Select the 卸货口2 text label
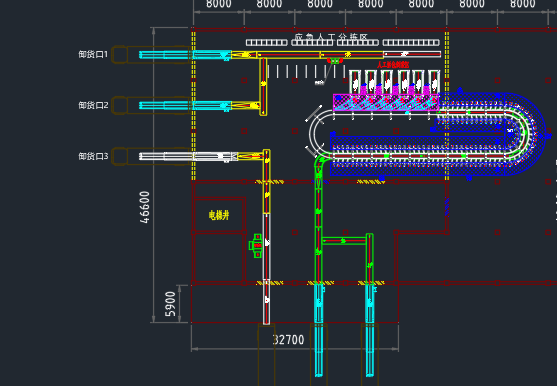 tap(93, 105)
